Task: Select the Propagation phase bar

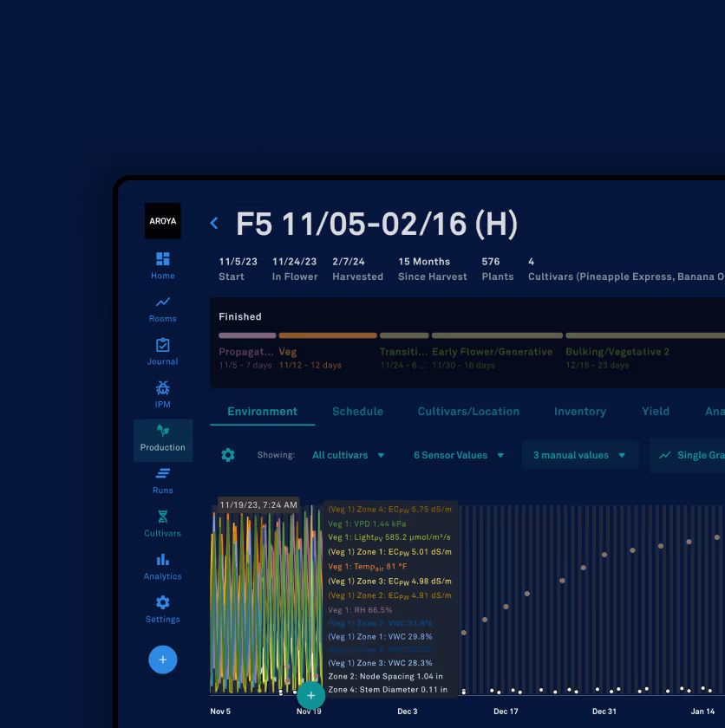Action: (x=247, y=335)
